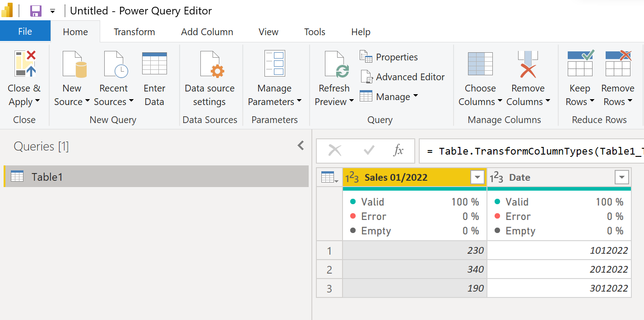Click the Close & Apply icon

pos(25,64)
